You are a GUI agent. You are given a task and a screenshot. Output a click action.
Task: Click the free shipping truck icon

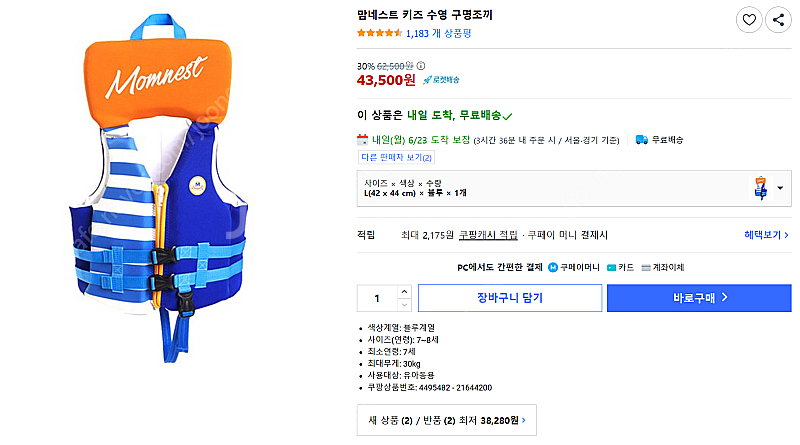point(642,139)
